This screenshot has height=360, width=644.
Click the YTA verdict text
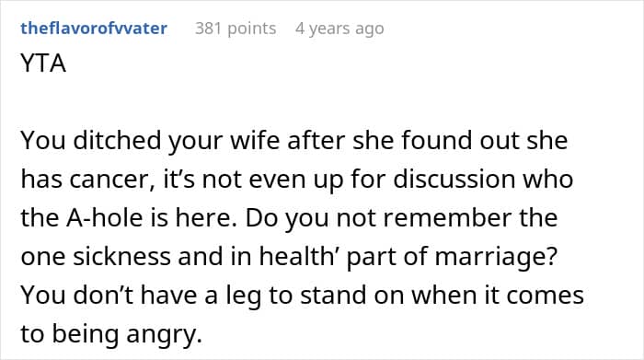pos(43,64)
